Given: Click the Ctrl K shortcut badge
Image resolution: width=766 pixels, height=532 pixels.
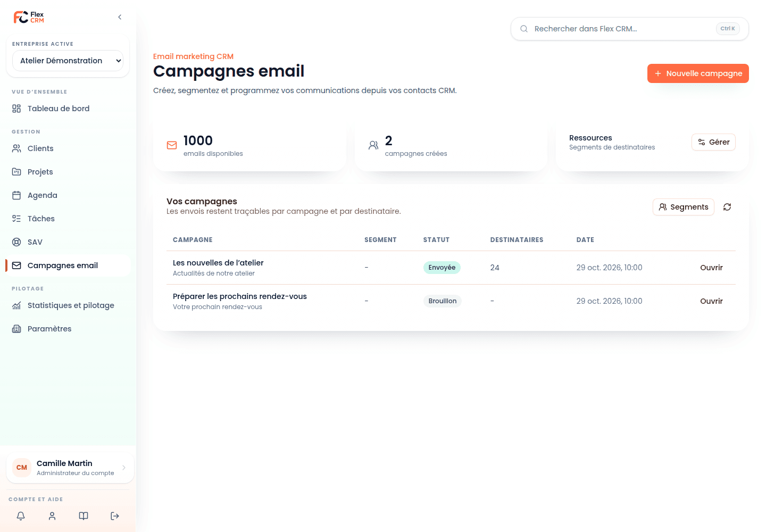Looking at the screenshot, I should pos(728,29).
